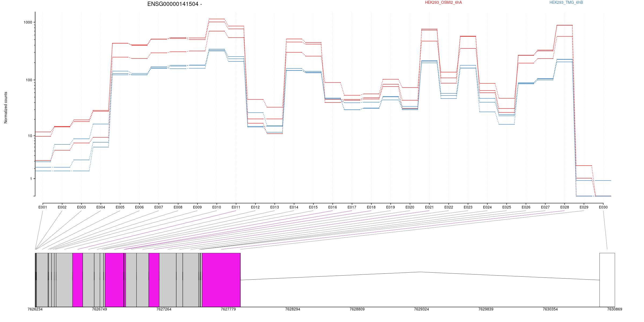Click the Normalized counts axis label
This screenshot has height=322, width=644.
coord(6,108)
